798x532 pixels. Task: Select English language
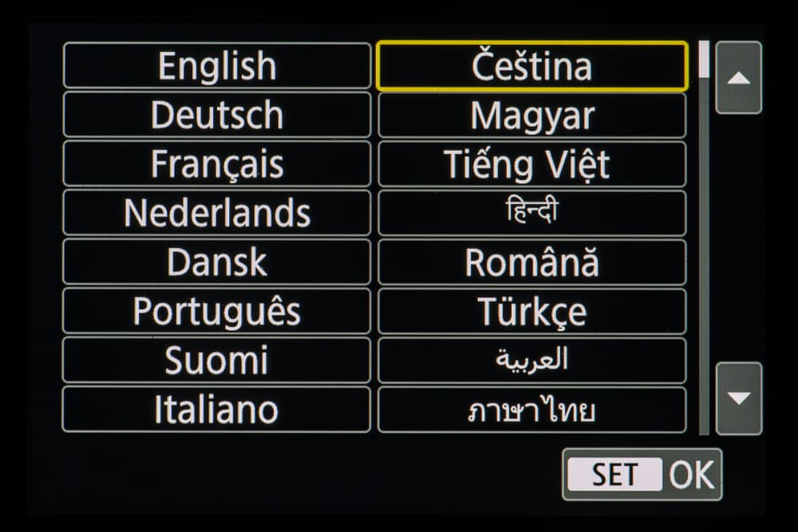click(x=216, y=65)
